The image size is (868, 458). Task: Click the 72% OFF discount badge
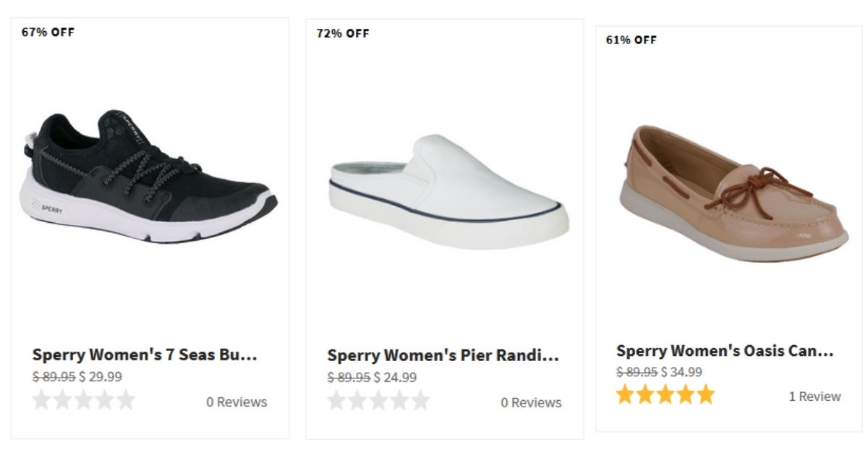coord(343,33)
